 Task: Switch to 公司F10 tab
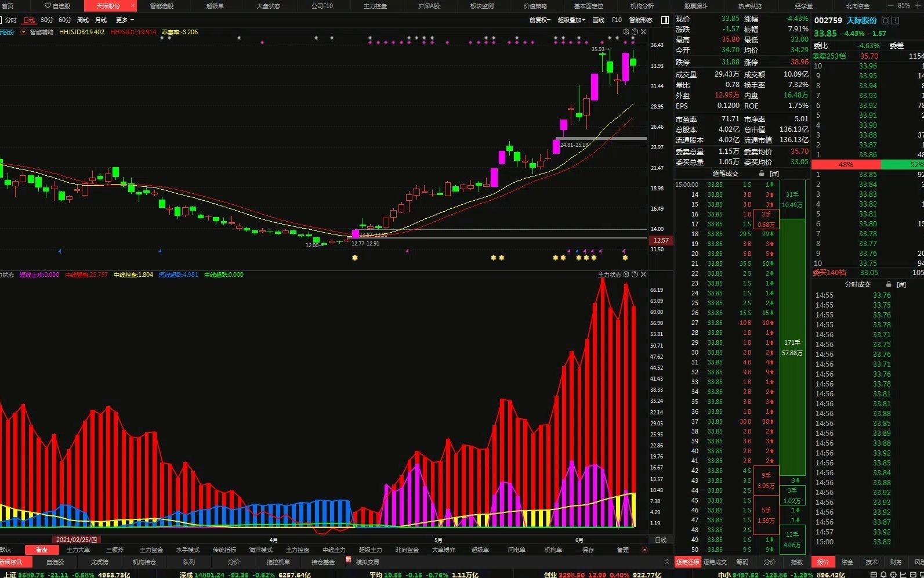[x=322, y=6]
